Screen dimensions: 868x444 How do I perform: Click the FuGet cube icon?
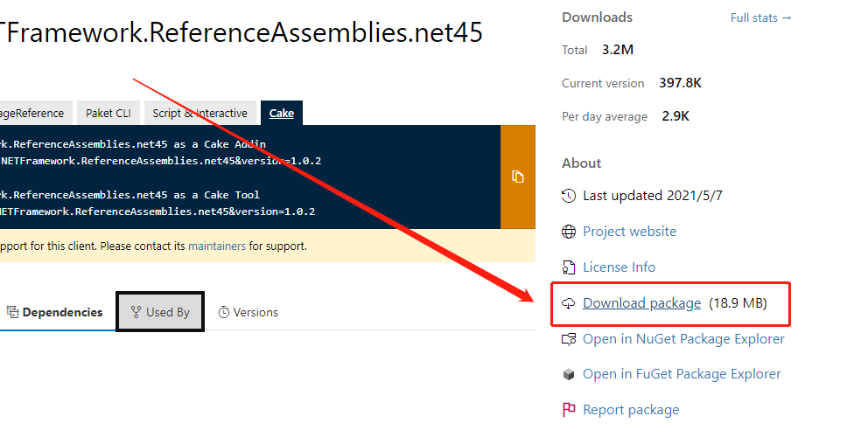click(569, 374)
